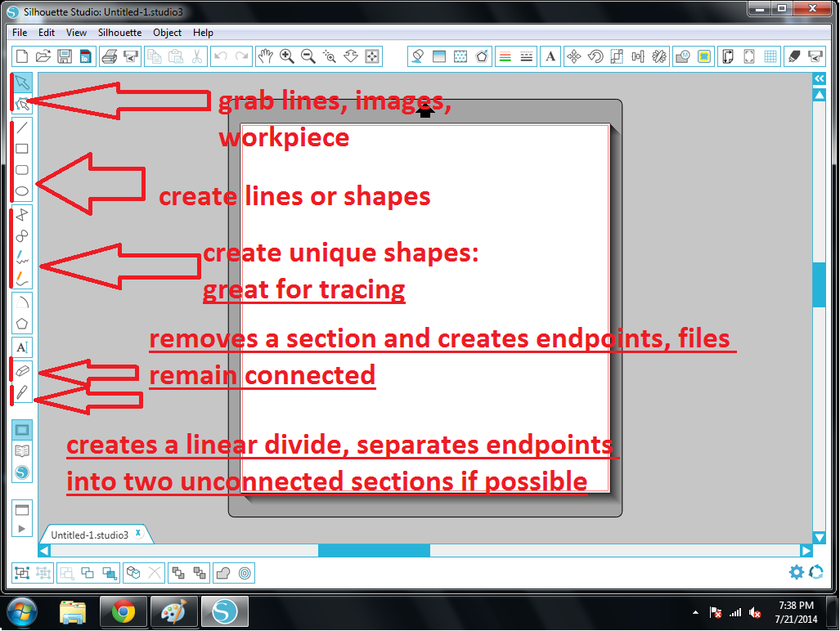This screenshot has width=840, height=631.
Task: Show hidden system tray icons
Action: point(695,612)
